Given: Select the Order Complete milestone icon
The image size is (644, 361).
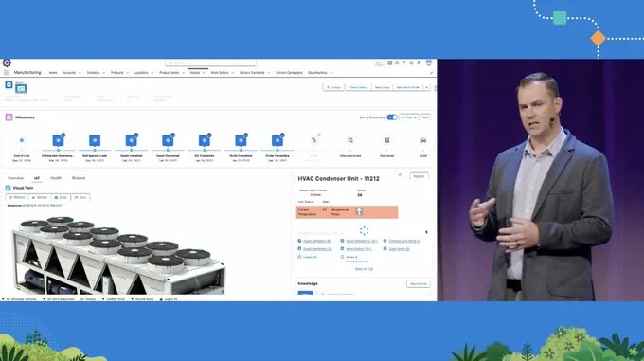Looking at the screenshot, I should [x=277, y=140].
